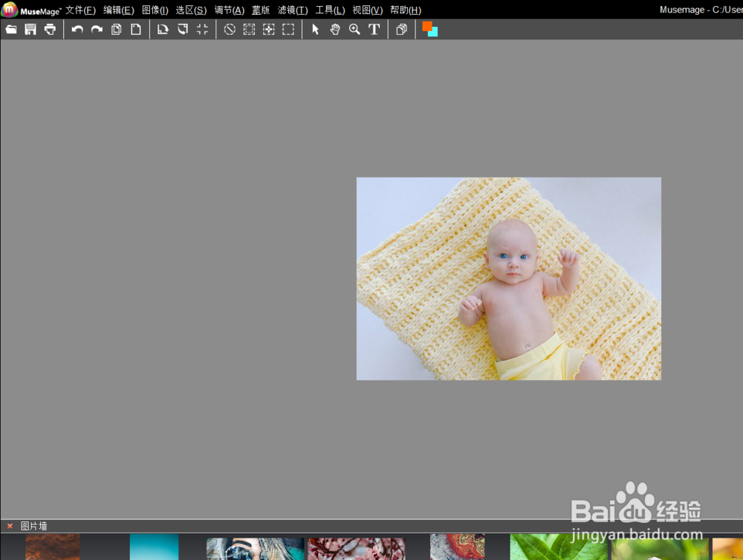Open the 视图(V) menu
The width and height of the screenshot is (743, 560).
click(x=368, y=10)
